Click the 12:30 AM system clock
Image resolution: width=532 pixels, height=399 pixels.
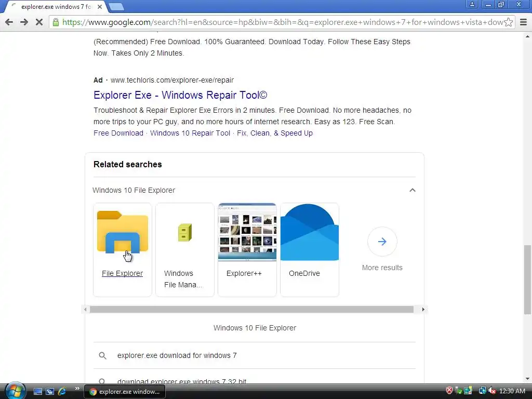click(512, 391)
